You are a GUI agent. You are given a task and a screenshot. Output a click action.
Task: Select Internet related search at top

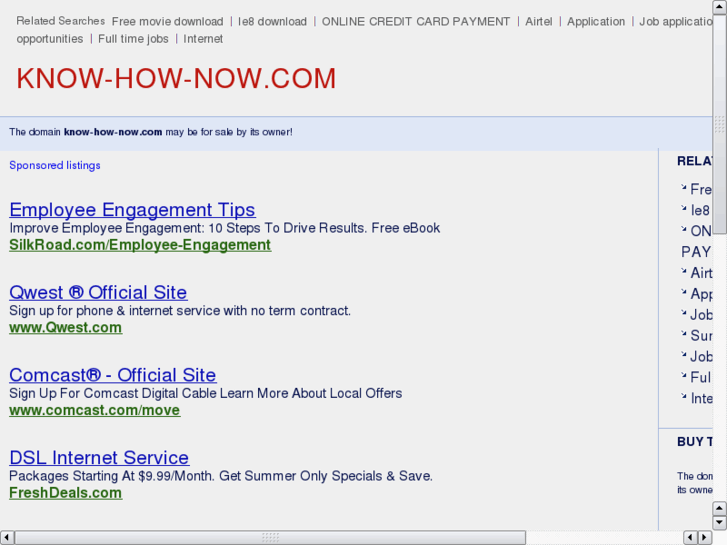pyautogui.click(x=203, y=38)
